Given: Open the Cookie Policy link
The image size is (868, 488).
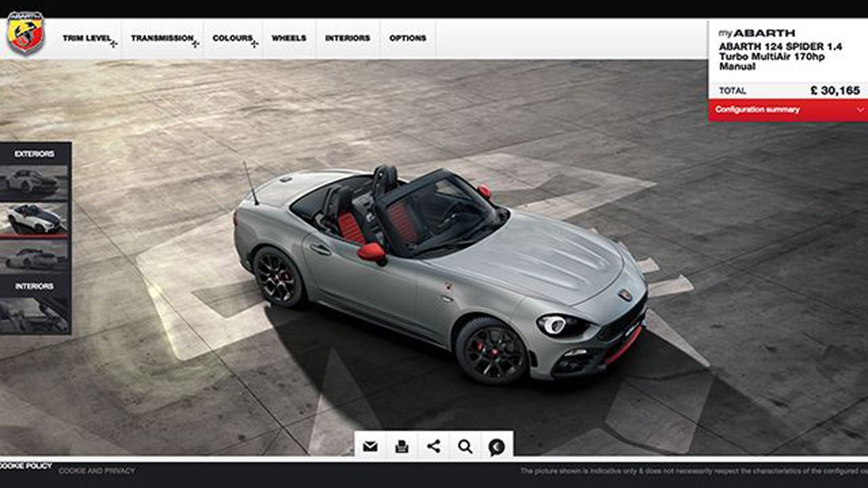Looking at the screenshot, I should [25, 466].
